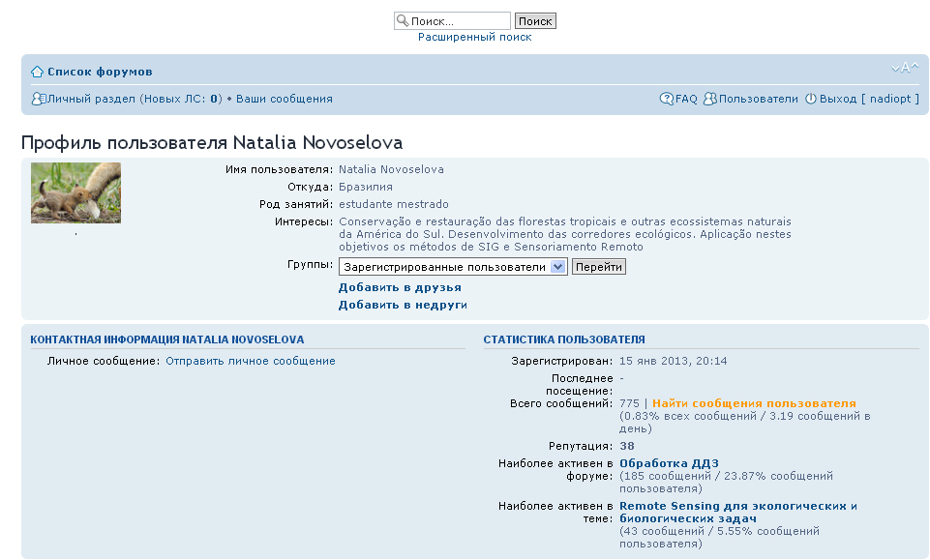The image size is (930, 560).
Task: Click total posts count 775
Action: (629, 403)
